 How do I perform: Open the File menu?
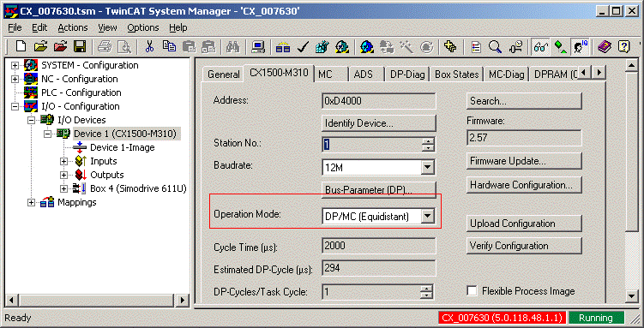point(15,28)
